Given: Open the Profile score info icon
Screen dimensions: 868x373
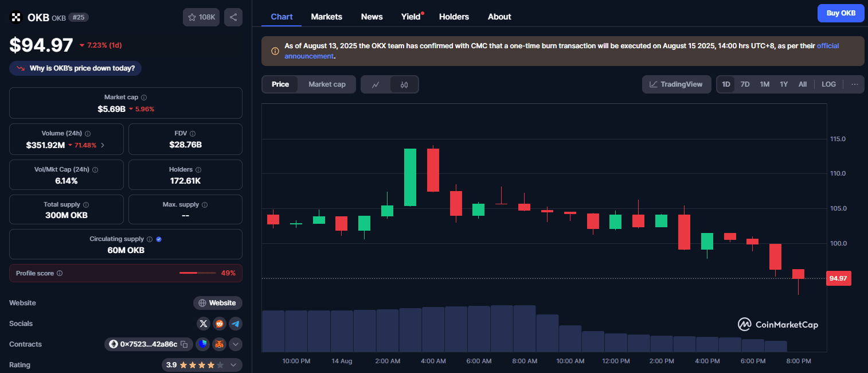Looking at the screenshot, I should click(x=60, y=273).
